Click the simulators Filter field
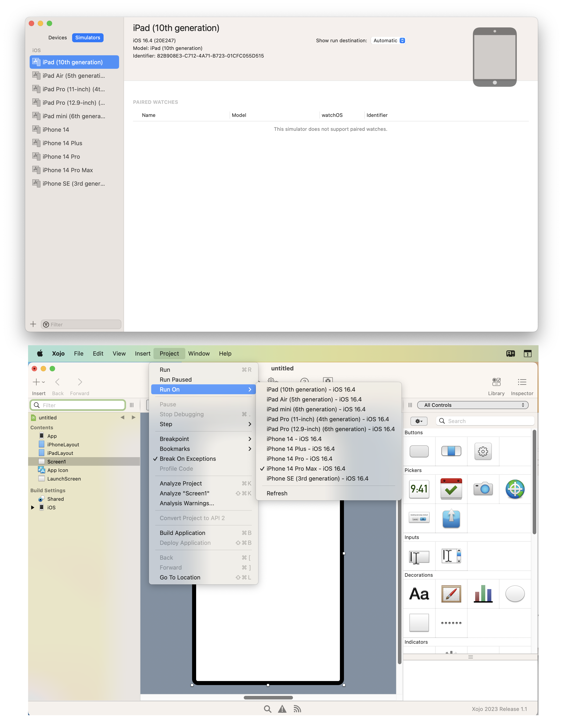 [x=81, y=324]
